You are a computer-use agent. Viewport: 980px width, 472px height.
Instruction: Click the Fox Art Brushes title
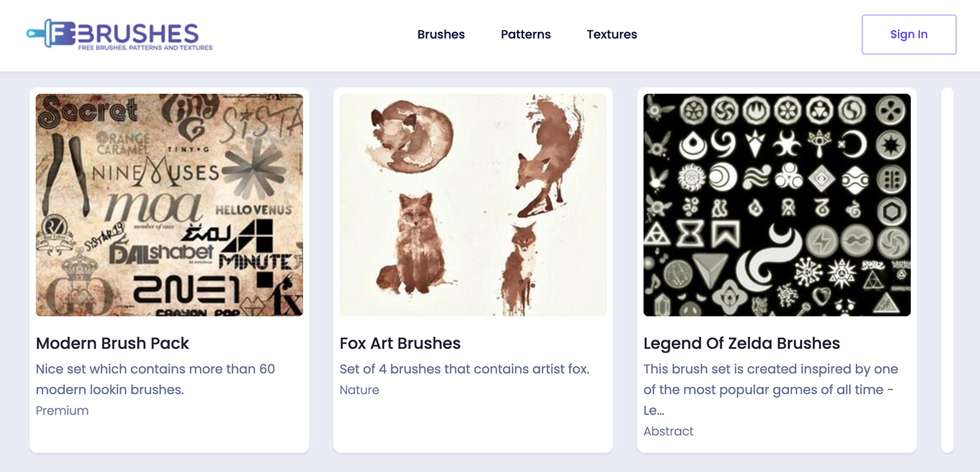point(400,343)
